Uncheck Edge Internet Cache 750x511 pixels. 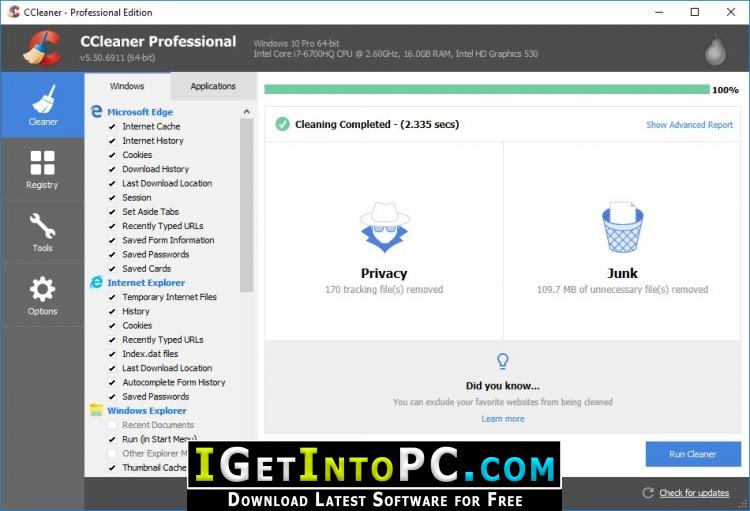pyautogui.click(x=112, y=127)
